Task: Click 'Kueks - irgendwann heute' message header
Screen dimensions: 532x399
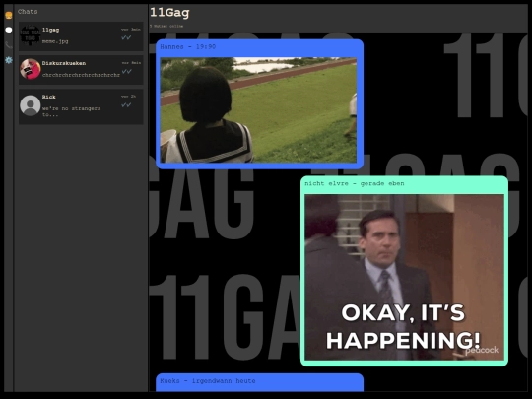Action: (x=208, y=381)
